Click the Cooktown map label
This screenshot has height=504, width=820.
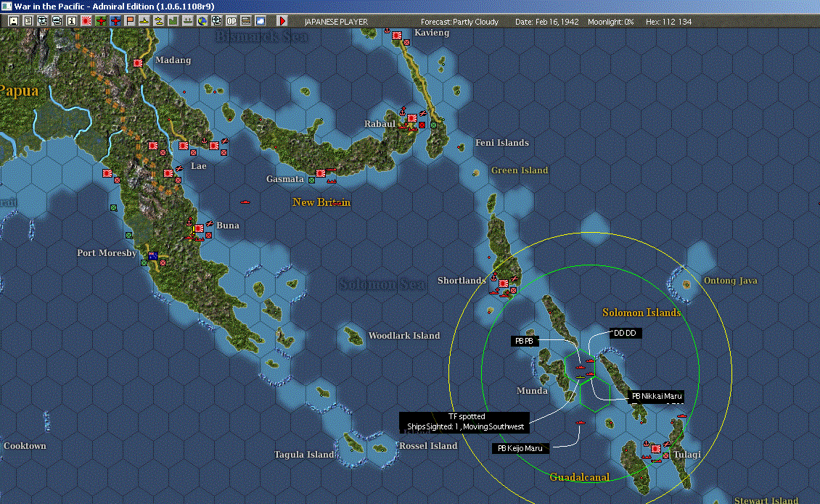click(x=25, y=446)
